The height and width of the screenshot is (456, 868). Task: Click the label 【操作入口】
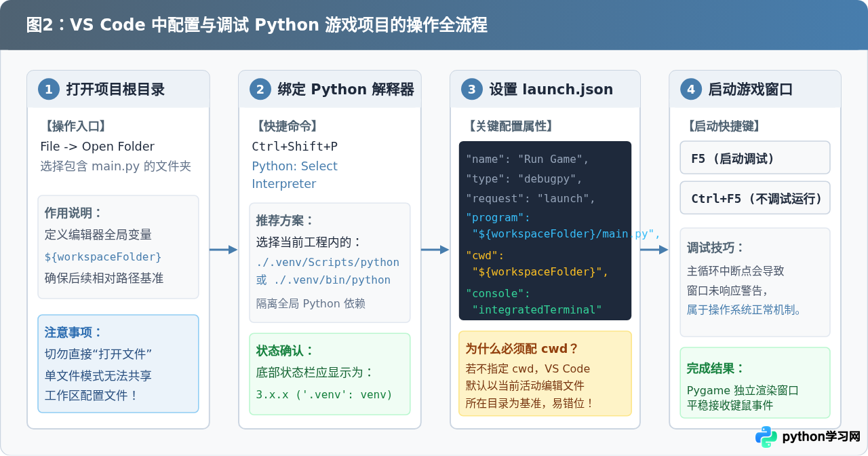coord(75,126)
